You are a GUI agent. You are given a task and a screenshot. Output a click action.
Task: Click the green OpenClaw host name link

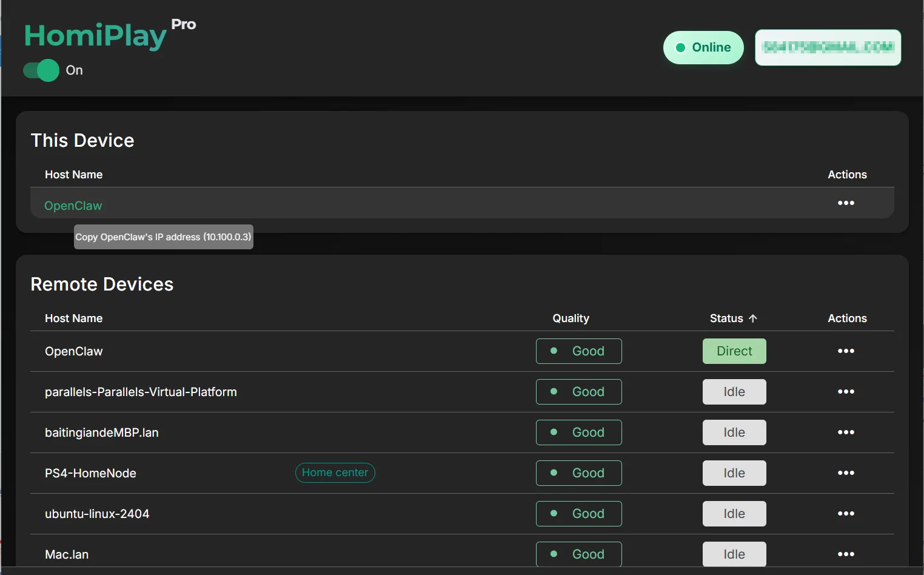tap(73, 206)
